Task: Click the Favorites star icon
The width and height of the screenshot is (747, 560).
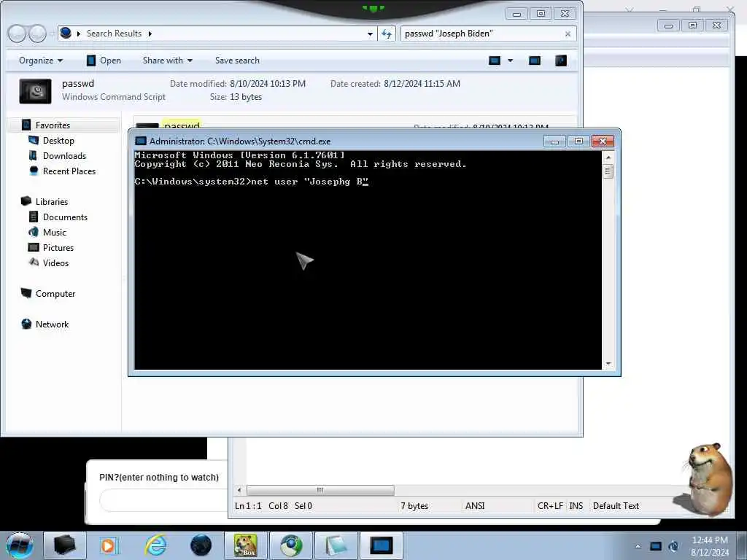Action: coord(26,125)
